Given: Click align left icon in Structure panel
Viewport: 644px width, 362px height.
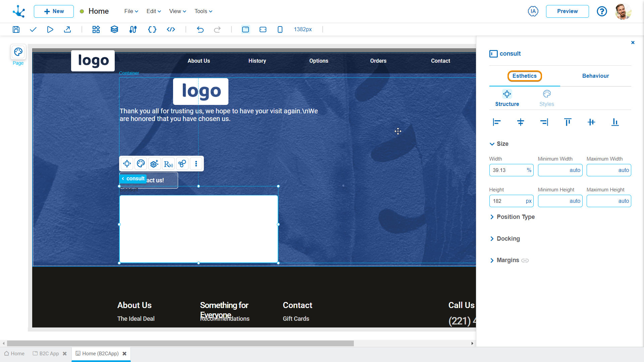Looking at the screenshot, I should point(497,122).
